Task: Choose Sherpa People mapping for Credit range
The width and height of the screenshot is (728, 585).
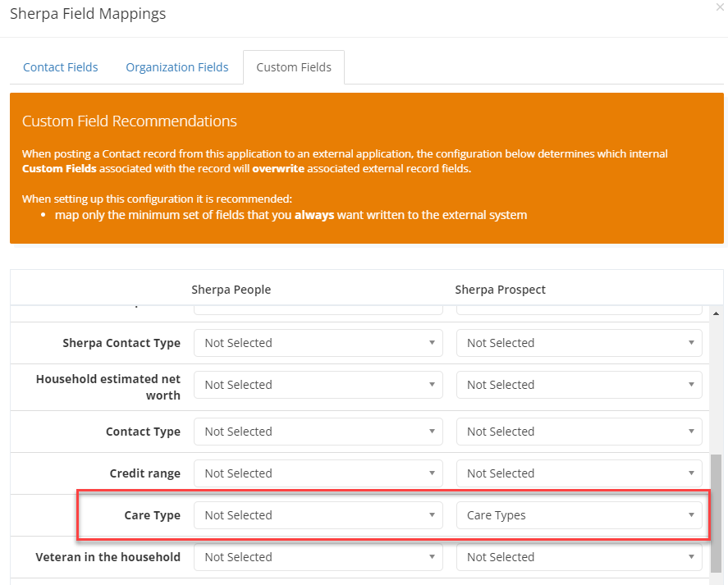Action: [318, 473]
